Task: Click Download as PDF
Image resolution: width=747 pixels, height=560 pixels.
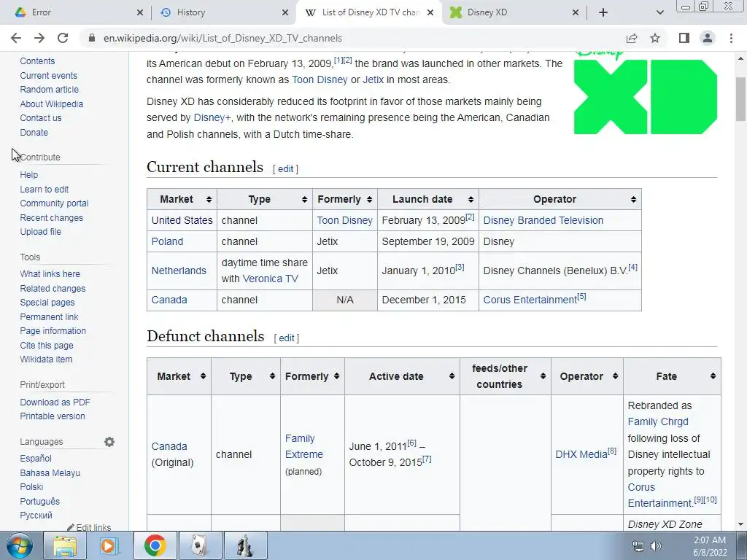Action: [x=55, y=402]
